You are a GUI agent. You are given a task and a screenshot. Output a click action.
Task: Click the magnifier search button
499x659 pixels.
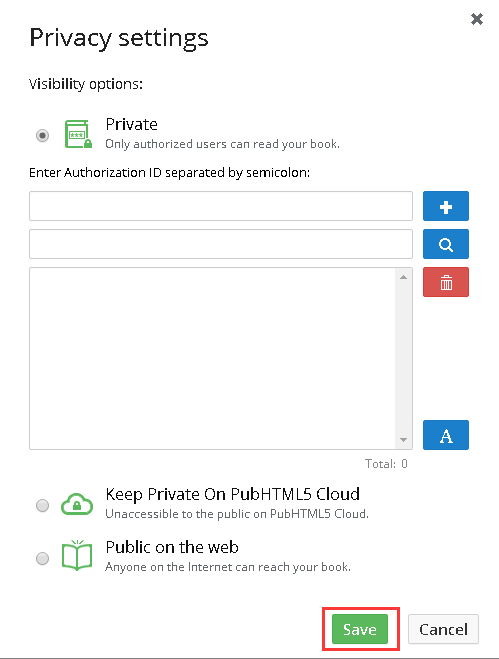pos(446,244)
